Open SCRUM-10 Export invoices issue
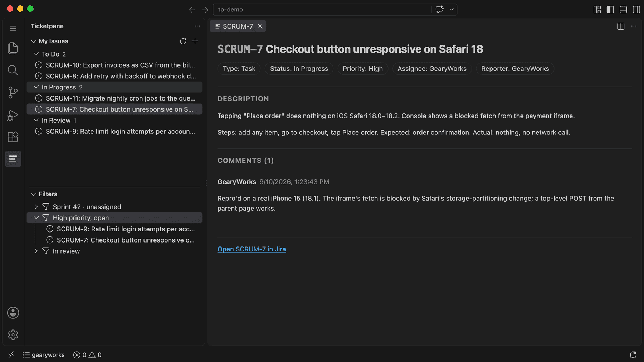Viewport: 644px width, 362px height. [x=114, y=65]
